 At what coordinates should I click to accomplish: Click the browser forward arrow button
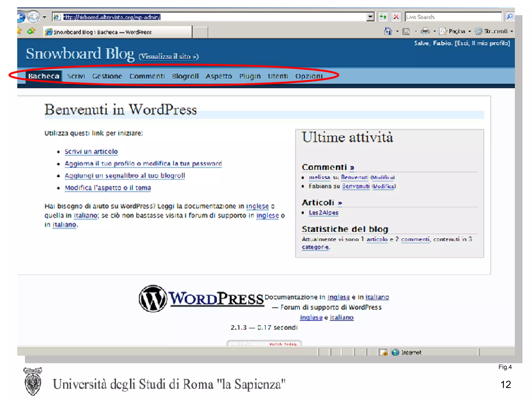click(33, 17)
